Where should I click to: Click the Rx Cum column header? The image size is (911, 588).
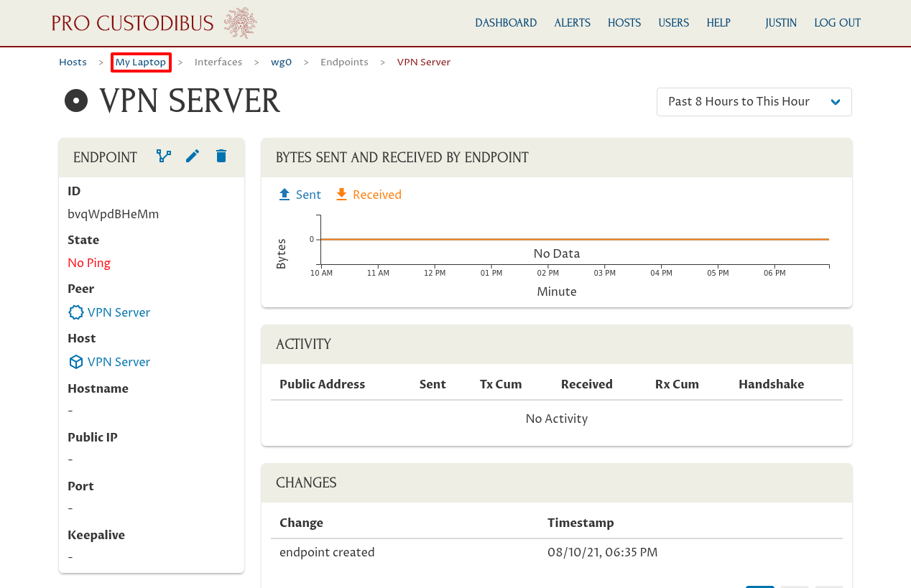(x=677, y=384)
